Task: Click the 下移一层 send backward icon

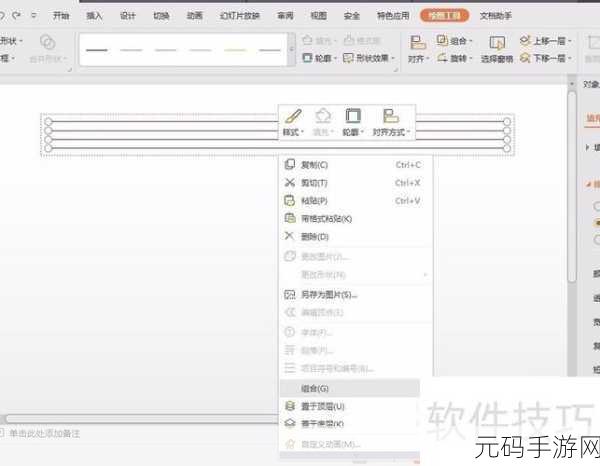Action: point(525,58)
